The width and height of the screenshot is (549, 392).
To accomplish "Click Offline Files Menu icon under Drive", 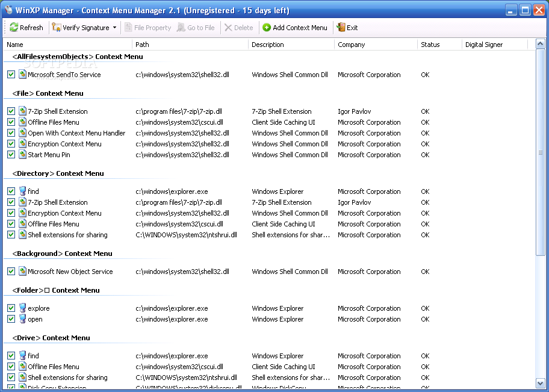I will (22, 367).
